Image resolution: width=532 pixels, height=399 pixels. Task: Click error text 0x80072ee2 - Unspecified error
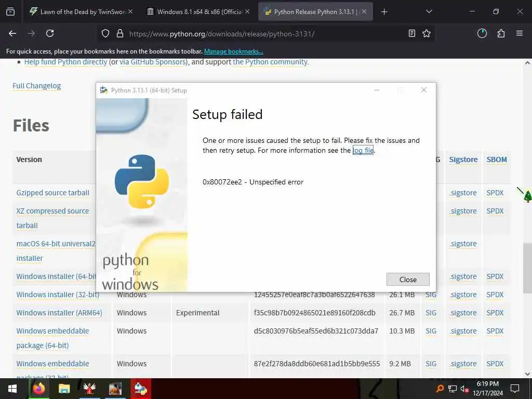[x=253, y=182]
